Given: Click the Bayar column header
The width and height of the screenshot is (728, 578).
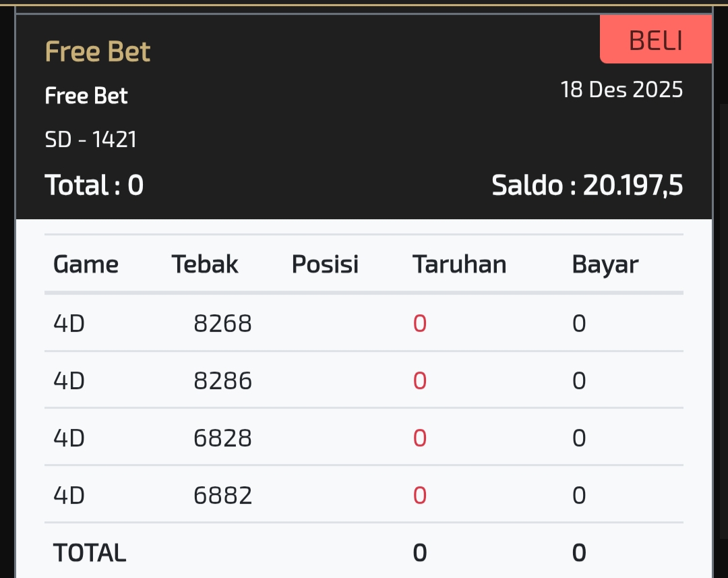Looking at the screenshot, I should click(x=605, y=264).
